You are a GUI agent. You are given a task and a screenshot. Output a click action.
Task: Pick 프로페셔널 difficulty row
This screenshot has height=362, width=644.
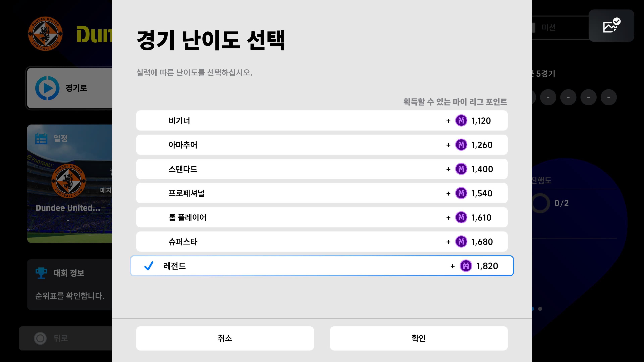pyautogui.click(x=321, y=193)
